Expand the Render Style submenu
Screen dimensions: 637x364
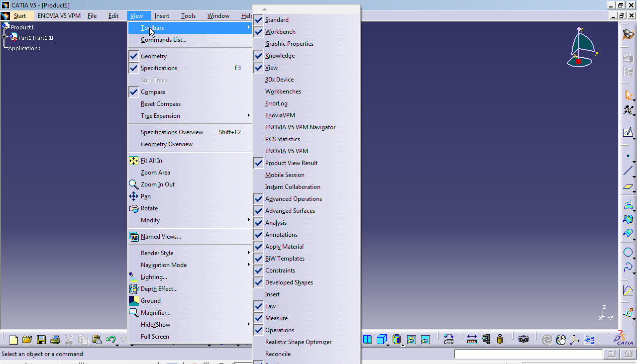coord(190,253)
